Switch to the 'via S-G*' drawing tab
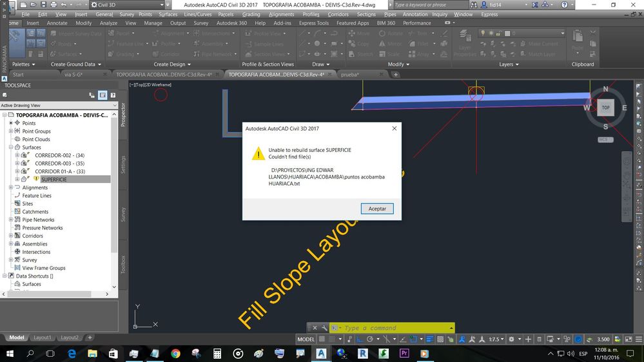644x362 pixels. pyautogui.click(x=73, y=75)
